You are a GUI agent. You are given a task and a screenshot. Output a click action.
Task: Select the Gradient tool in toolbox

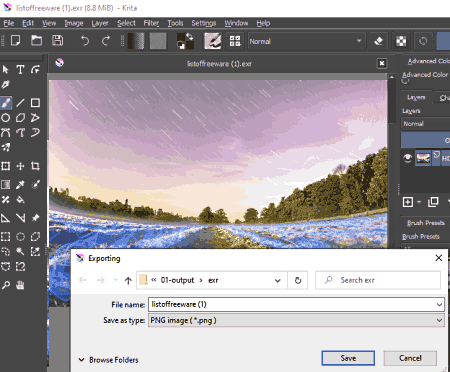pyautogui.click(x=5, y=184)
